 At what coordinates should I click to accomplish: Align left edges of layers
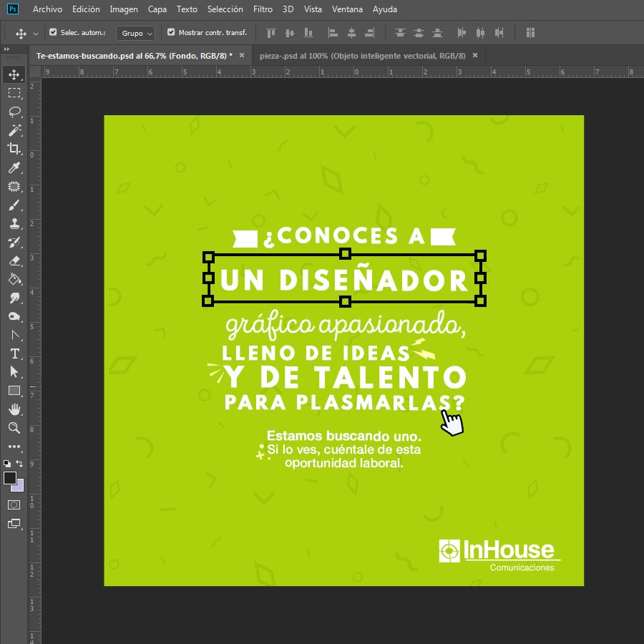coord(333,33)
